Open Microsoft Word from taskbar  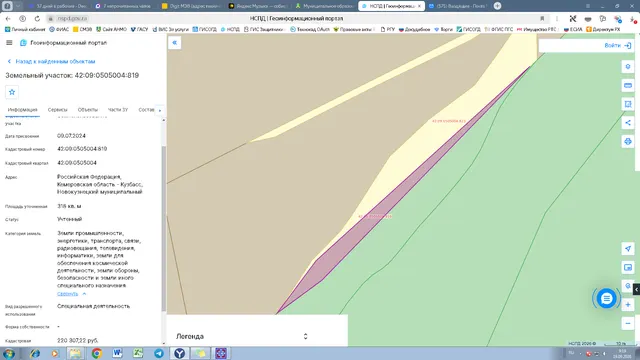(118, 353)
